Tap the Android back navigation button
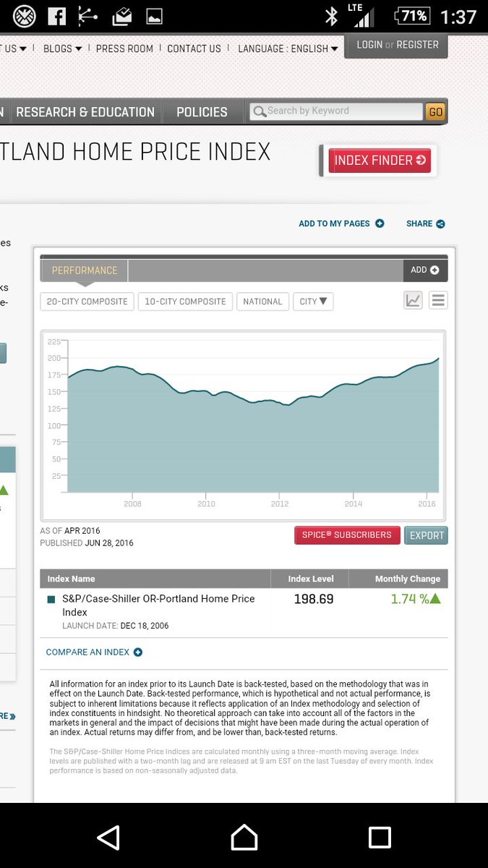Viewport: 488px width, 868px height. [x=108, y=837]
